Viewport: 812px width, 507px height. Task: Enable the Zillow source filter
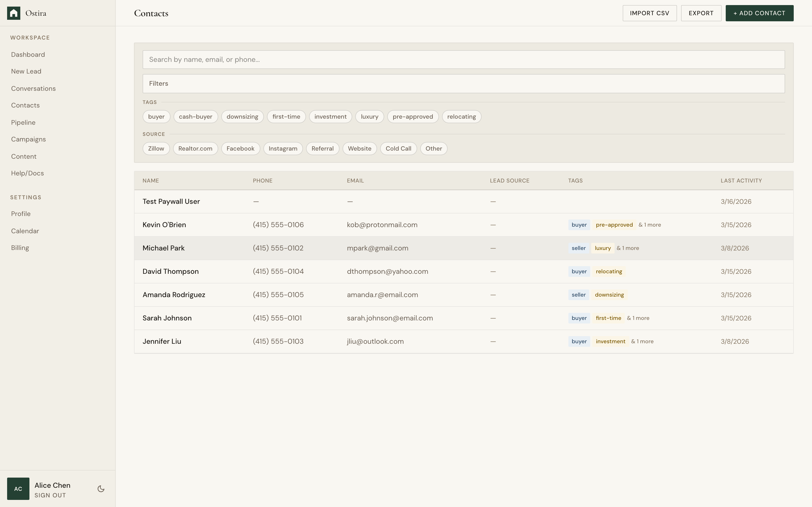(x=156, y=148)
